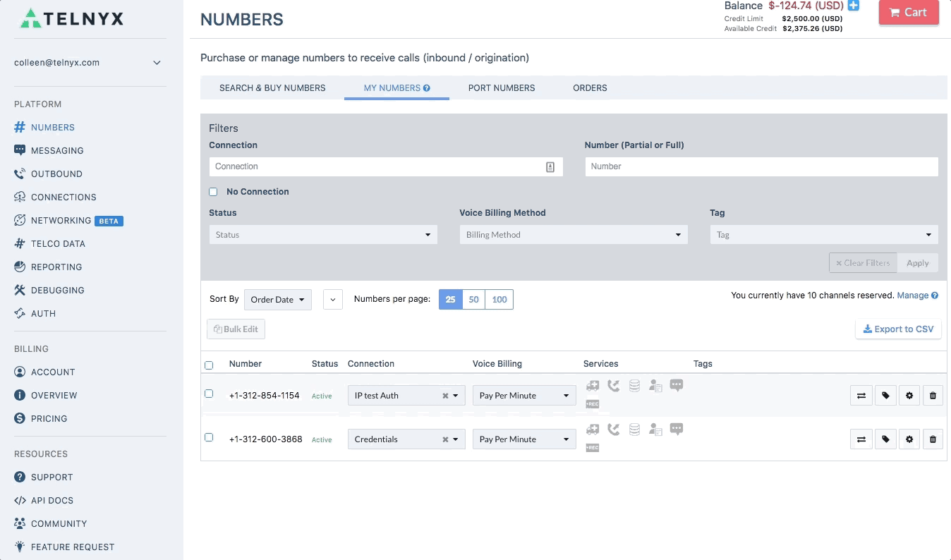Click caller ID person icon for +1-312-854-1154
Image resolution: width=951 pixels, height=560 pixels.
pyautogui.click(x=655, y=386)
